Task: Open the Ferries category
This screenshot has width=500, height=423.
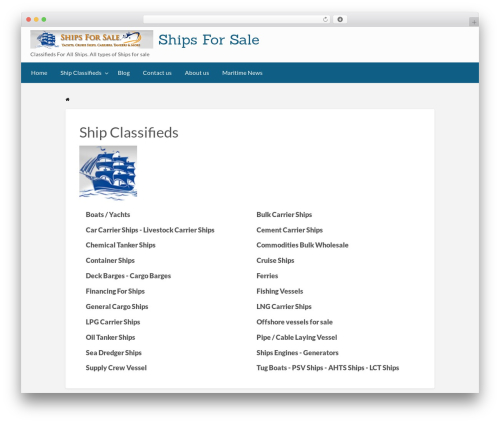Action: click(x=267, y=276)
